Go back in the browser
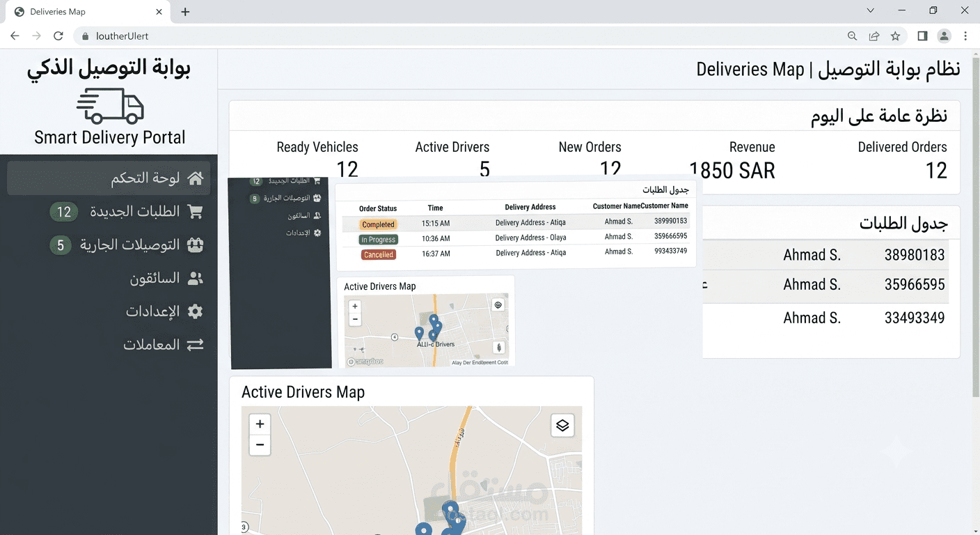The image size is (980, 535). pyautogui.click(x=15, y=36)
